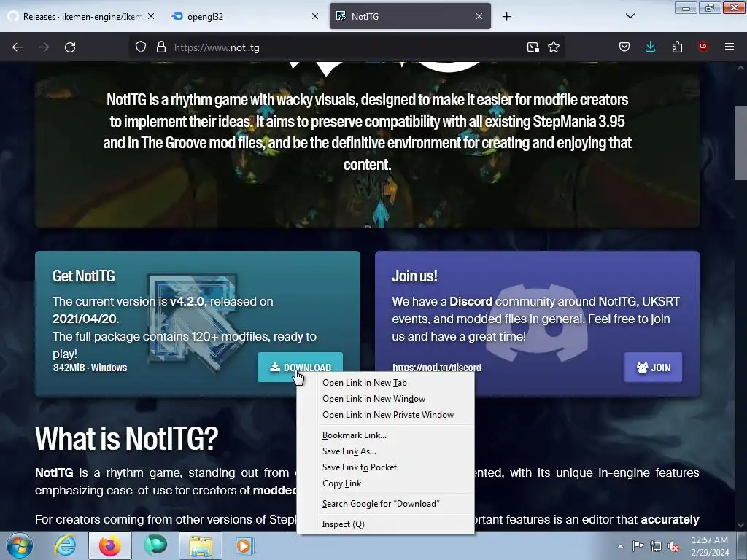Open picture-in-picture/reader icon in address bar

pyautogui.click(x=533, y=47)
